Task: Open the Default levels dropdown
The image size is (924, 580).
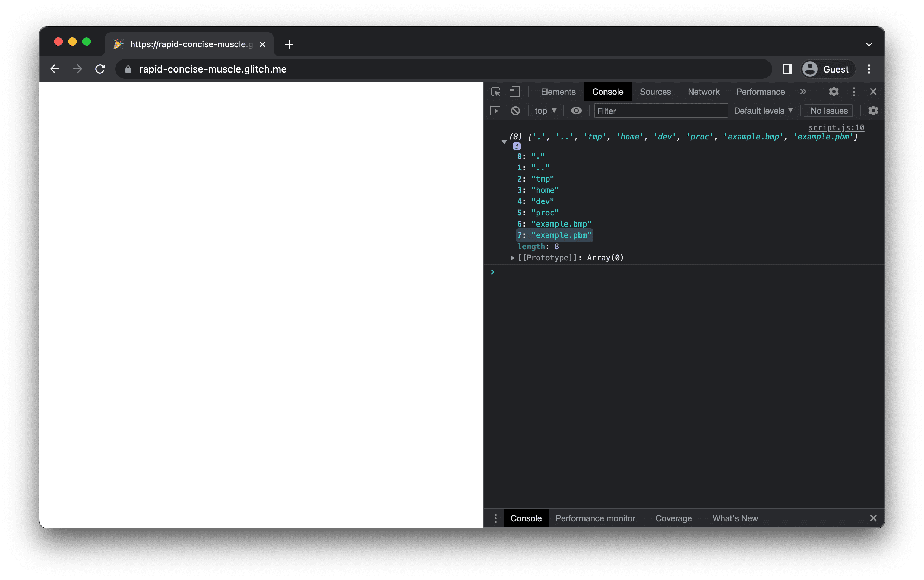Action: click(x=762, y=110)
